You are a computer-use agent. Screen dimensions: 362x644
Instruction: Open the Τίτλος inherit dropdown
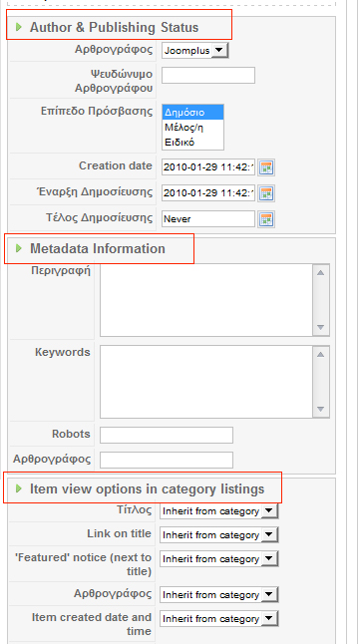pyautogui.click(x=218, y=511)
